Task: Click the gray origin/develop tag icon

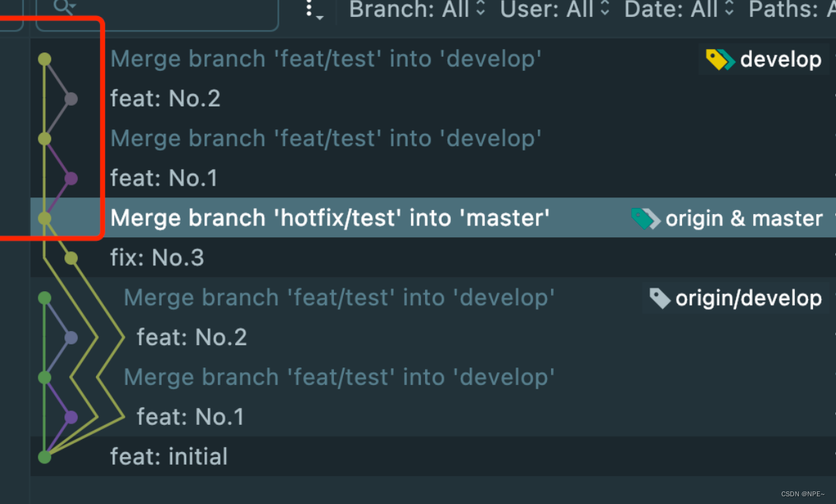Action: point(659,298)
